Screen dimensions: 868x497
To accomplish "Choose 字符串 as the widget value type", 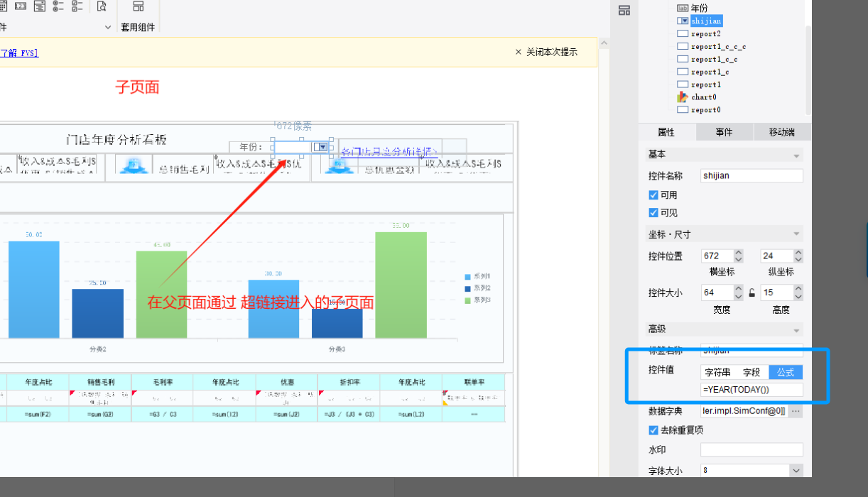I will 718,372.
